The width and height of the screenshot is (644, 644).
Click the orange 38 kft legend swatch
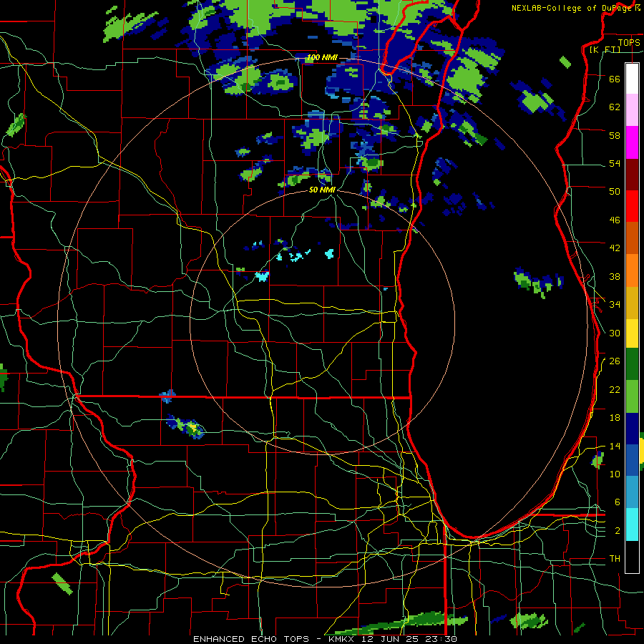click(x=632, y=270)
